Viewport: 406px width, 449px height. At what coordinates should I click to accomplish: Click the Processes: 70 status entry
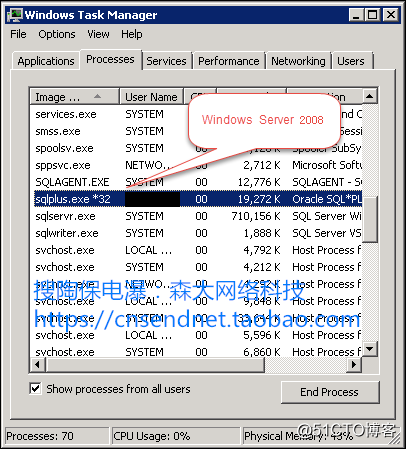coord(57,436)
